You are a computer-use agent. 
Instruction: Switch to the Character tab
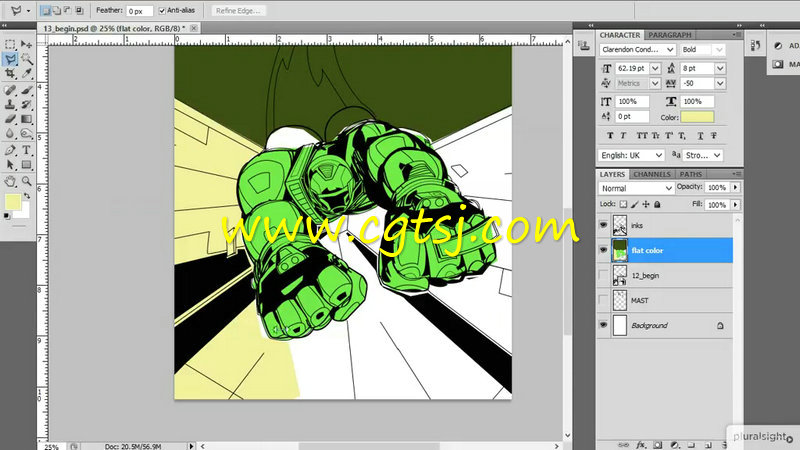[620, 35]
